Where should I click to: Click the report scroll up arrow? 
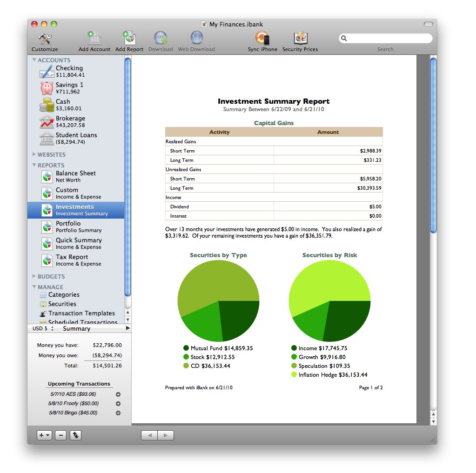coord(434,414)
